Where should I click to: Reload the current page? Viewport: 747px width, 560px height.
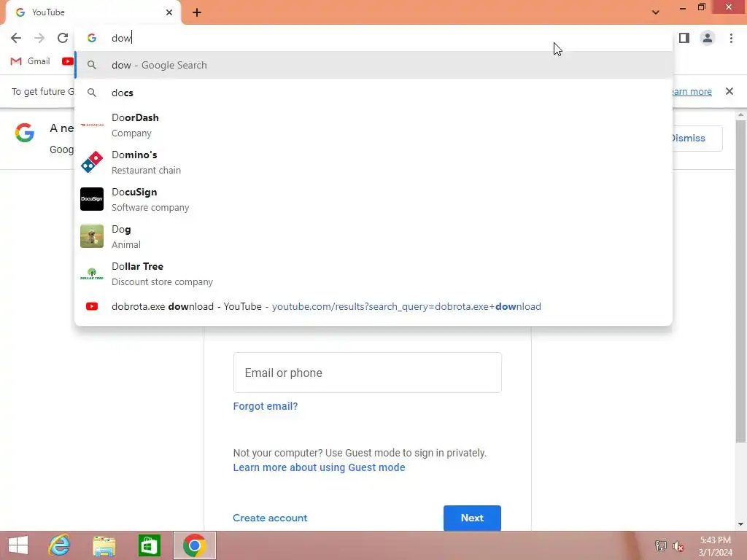pyautogui.click(x=63, y=38)
